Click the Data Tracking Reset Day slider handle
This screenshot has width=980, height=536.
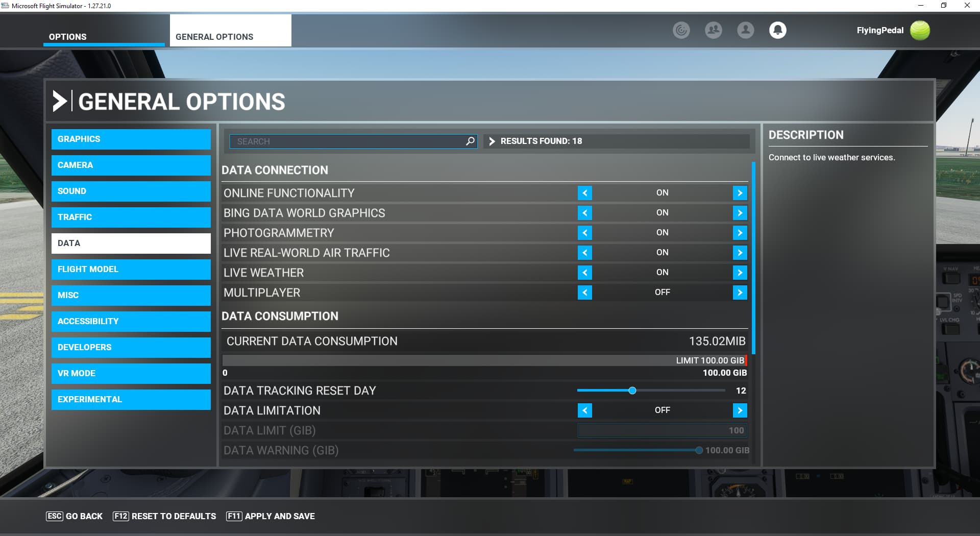pos(633,391)
